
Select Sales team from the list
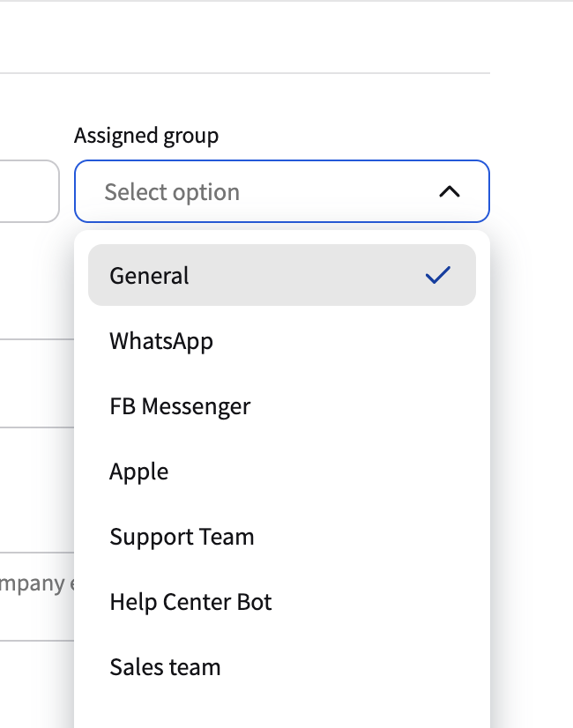(165, 667)
